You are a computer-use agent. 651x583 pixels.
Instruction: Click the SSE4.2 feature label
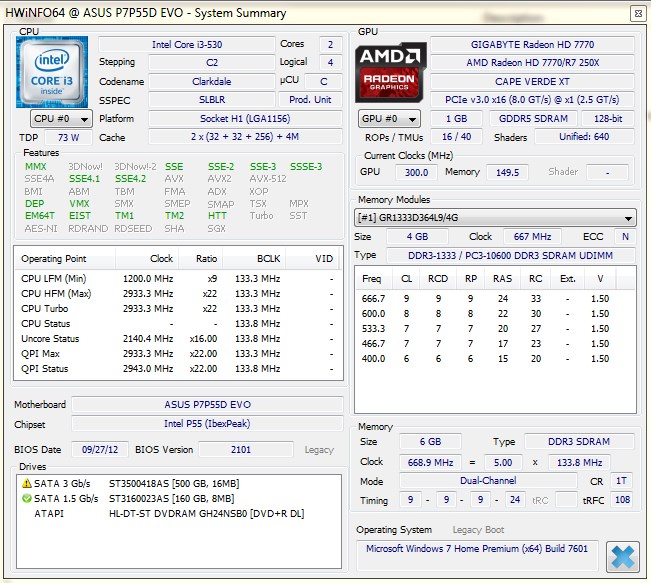131,179
